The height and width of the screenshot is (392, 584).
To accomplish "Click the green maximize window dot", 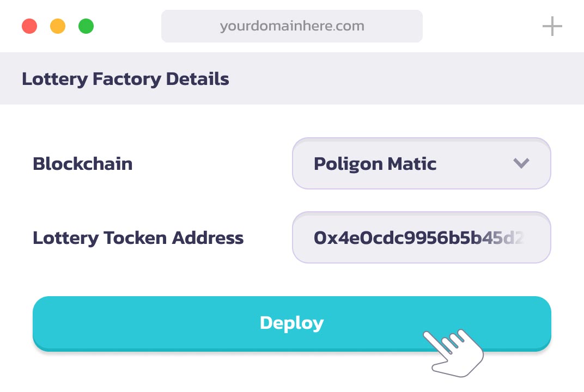I will [x=86, y=26].
